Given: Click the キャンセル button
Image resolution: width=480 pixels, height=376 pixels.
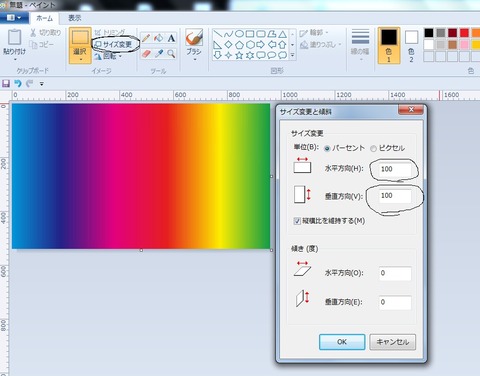Looking at the screenshot, I should 392,342.
